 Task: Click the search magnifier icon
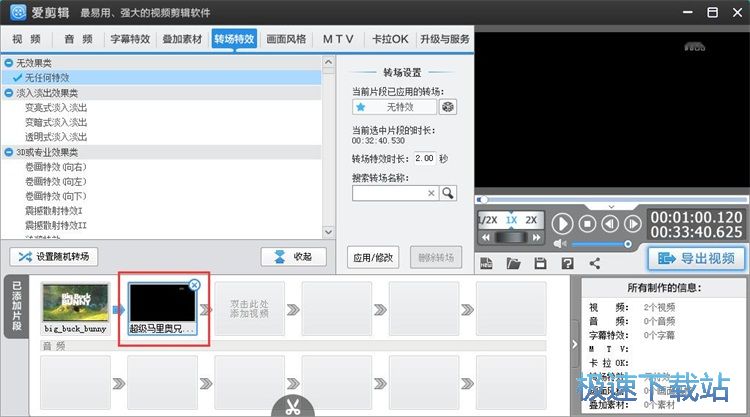click(x=448, y=193)
